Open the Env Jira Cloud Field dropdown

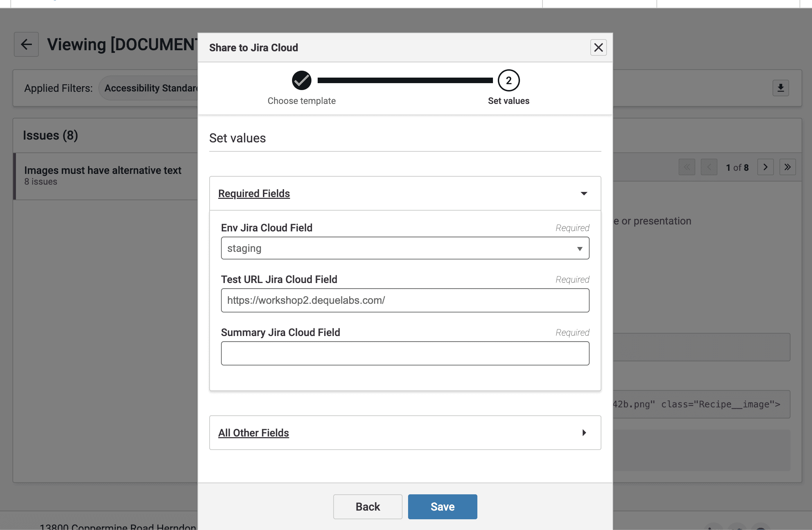[405, 248]
